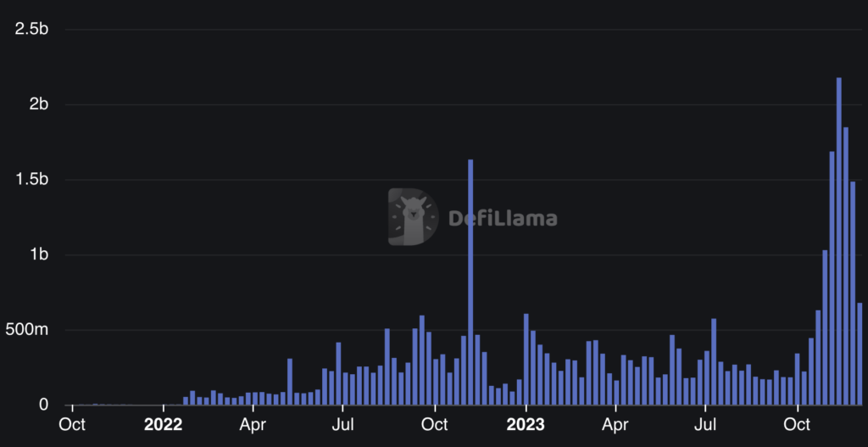The image size is (868, 447).
Task: Select the Apr label right after 2022
Action: click(x=253, y=425)
